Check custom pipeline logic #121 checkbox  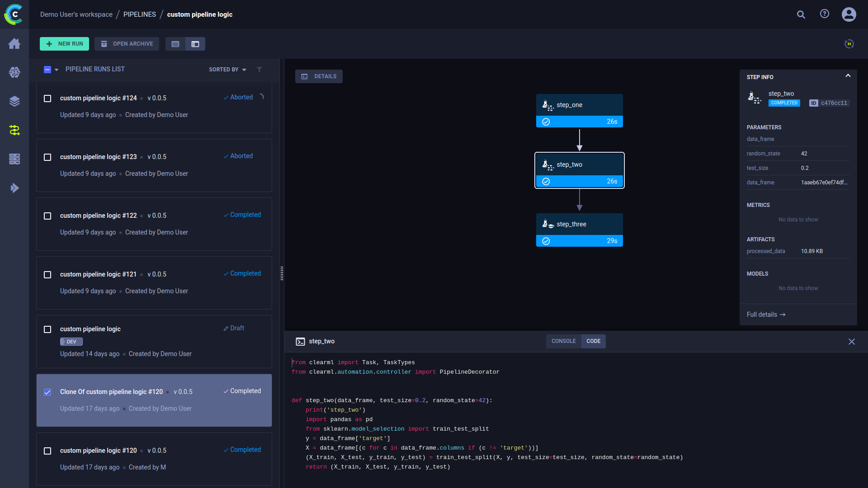coord(47,275)
